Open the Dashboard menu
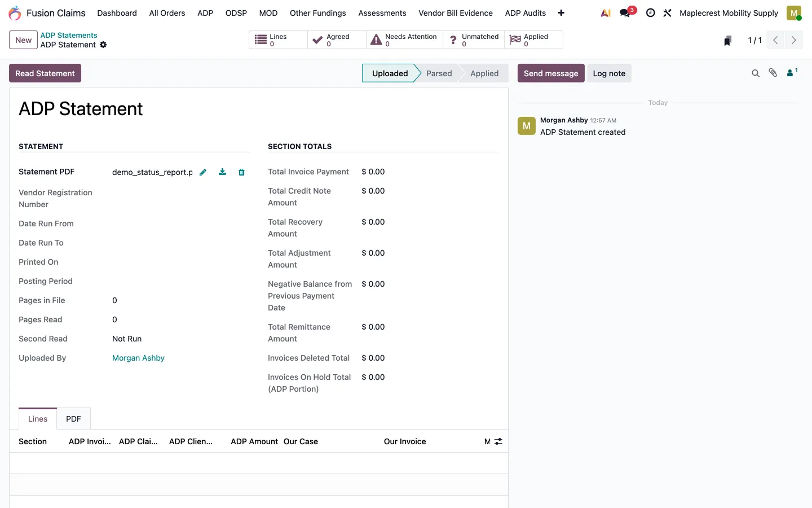812x508 pixels. (x=117, y=13)
